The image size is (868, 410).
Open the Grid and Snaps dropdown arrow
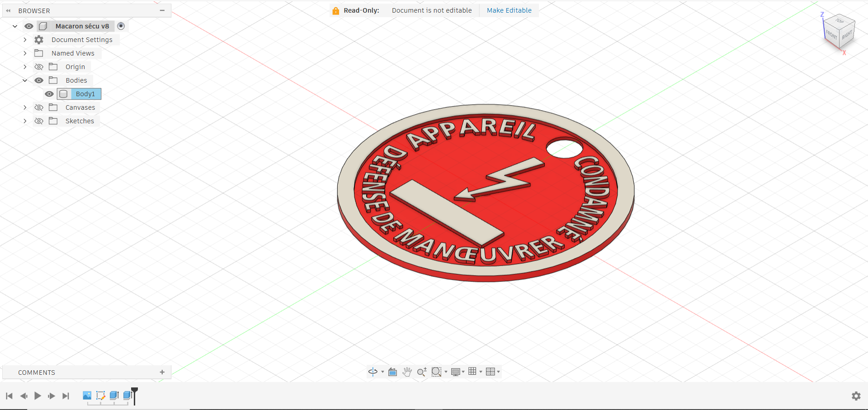click(481, 372)
